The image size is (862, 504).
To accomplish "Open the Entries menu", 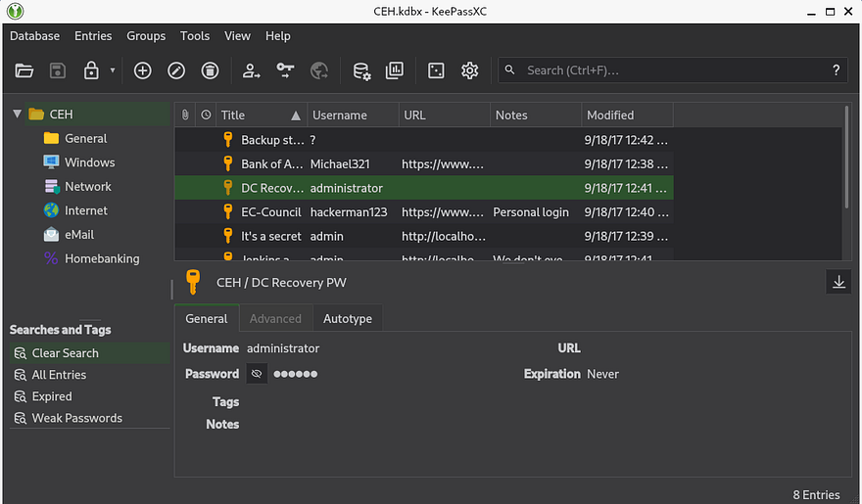I will click(x=93, y=36).
